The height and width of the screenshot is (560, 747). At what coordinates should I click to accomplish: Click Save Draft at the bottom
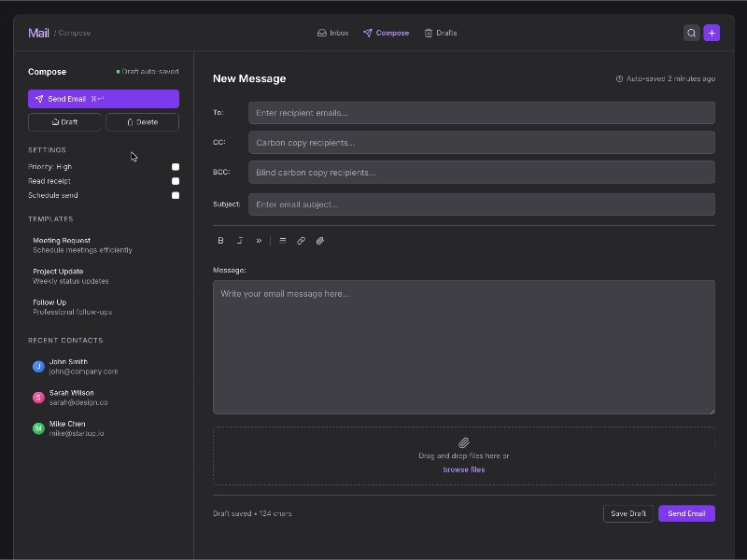point(627,513)
